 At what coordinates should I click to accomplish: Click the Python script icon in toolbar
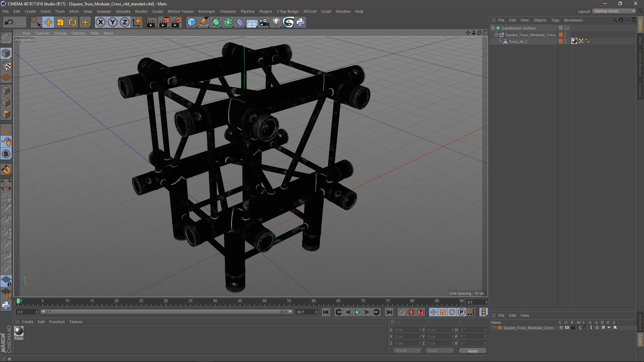coord(301,22)
